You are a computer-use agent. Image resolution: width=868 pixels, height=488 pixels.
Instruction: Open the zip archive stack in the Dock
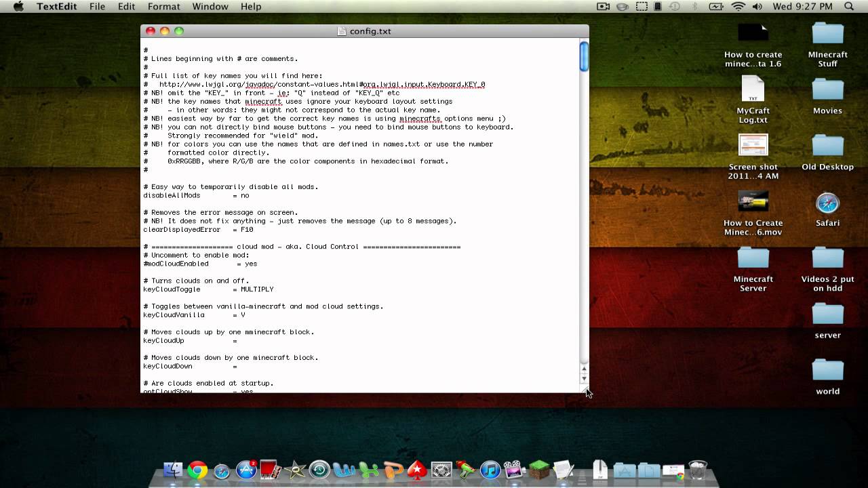click(600, 469)
